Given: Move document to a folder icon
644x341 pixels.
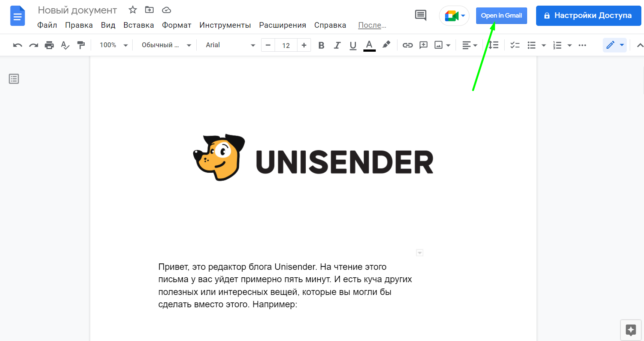Looking at the screenshot, I should coord(149,10).
